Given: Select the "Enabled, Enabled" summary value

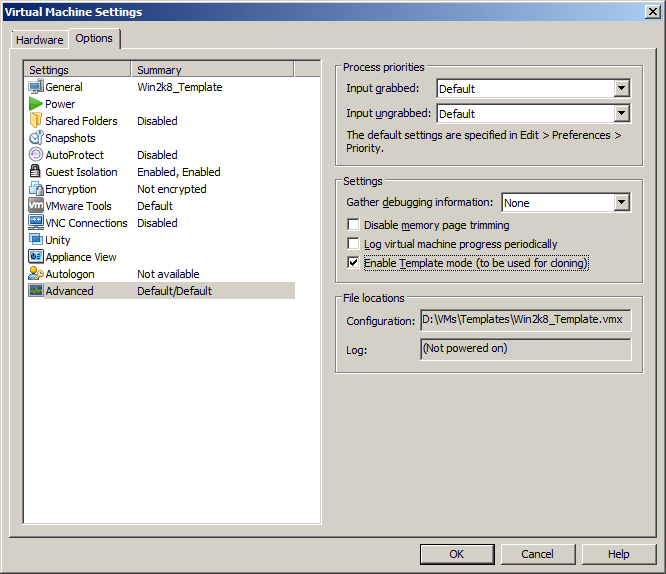Looking at the screenshot, I should click(179, 172).
